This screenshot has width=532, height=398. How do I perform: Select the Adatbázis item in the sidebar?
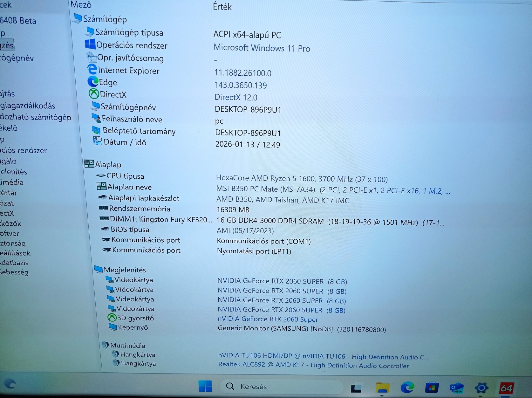[14, 263]
